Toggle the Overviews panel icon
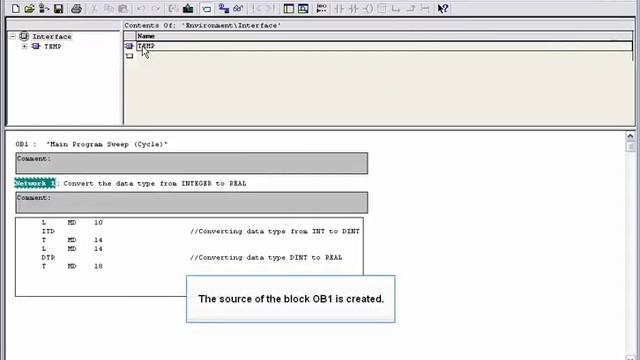This screenshot has width=640, height=360. tap(289, 9)
